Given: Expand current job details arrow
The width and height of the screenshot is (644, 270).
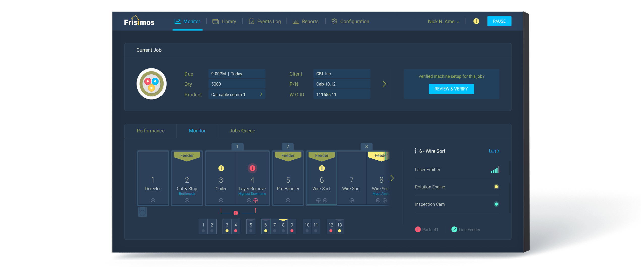Looking at the screenshot, I should 384,84.
